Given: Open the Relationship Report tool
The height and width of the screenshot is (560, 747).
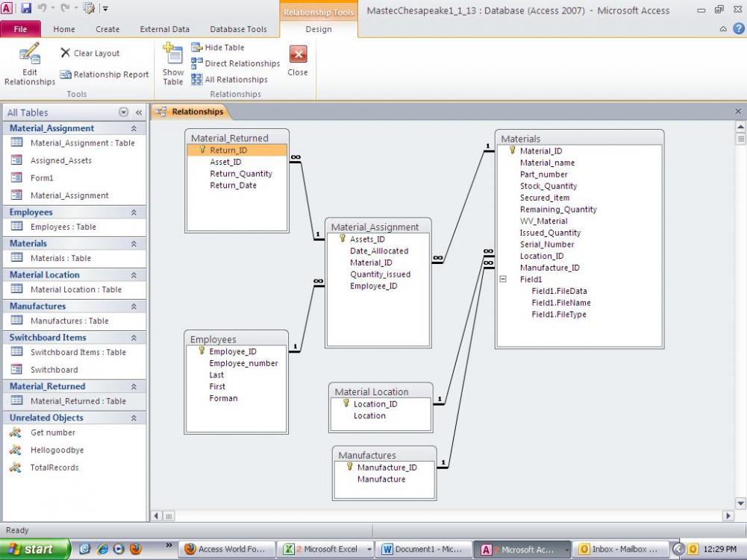Looking at the screenshot, I should (x=104, y=75).
